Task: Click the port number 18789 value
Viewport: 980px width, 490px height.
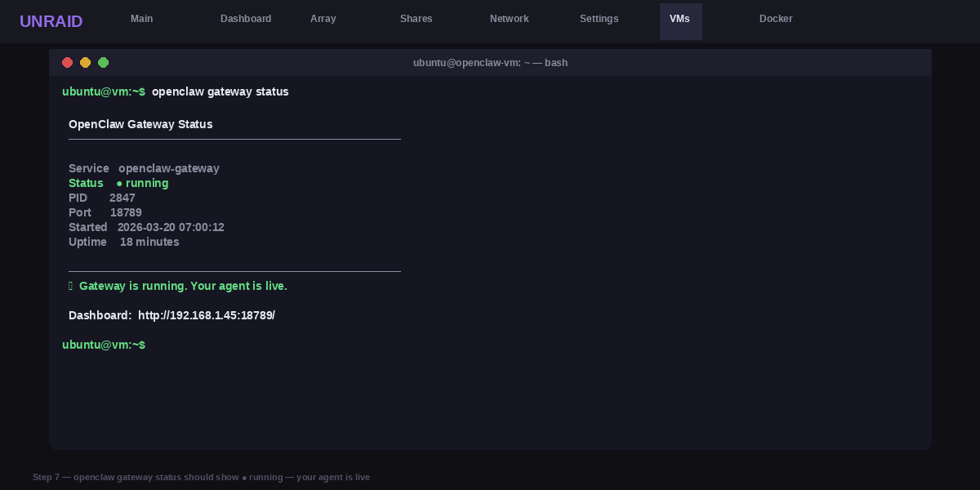Action: click(x=126, y=212)
